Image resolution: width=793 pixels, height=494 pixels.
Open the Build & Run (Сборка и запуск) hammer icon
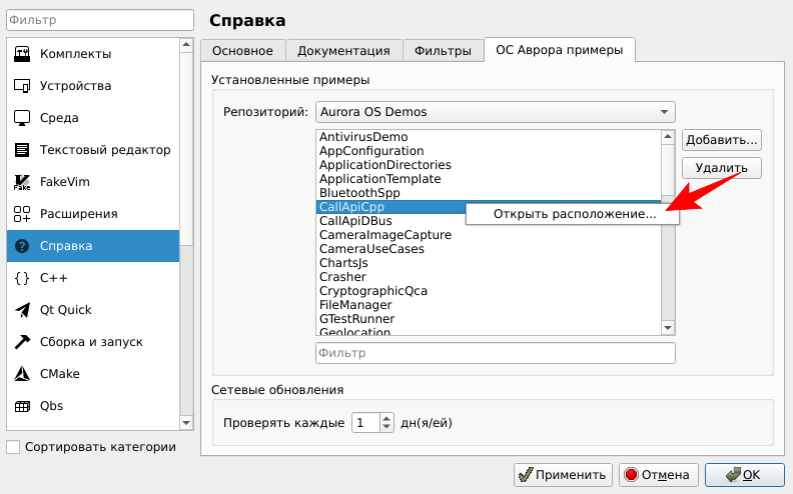(22, 342)
